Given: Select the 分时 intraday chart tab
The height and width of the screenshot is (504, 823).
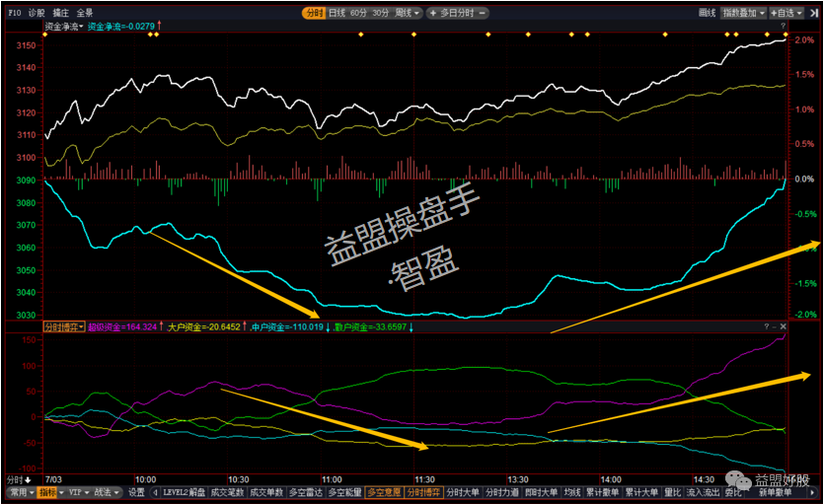Looking at the screenshot, I should point(314,13).
